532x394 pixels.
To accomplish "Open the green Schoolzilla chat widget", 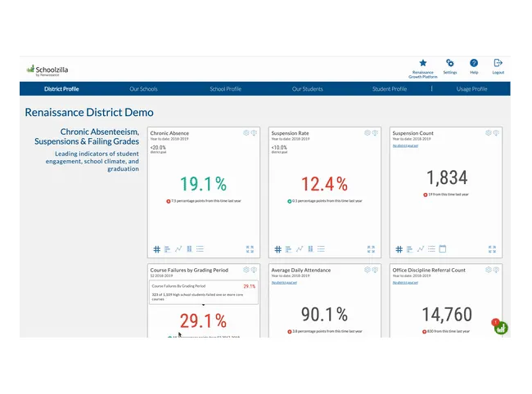I will click(501, 328).
